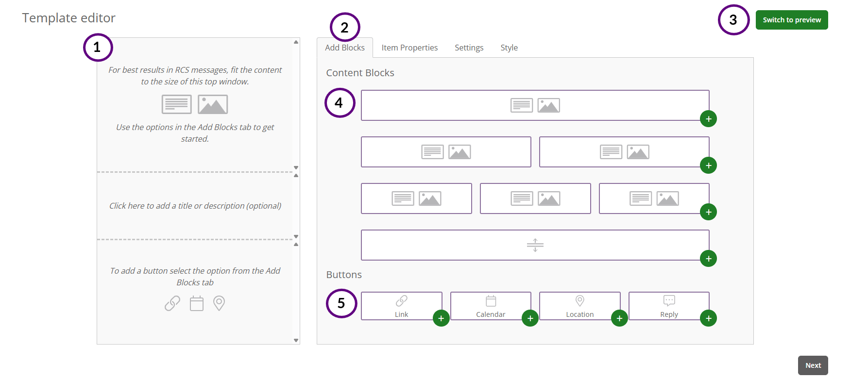Select the Add Blocks tab

pos(344,48)
